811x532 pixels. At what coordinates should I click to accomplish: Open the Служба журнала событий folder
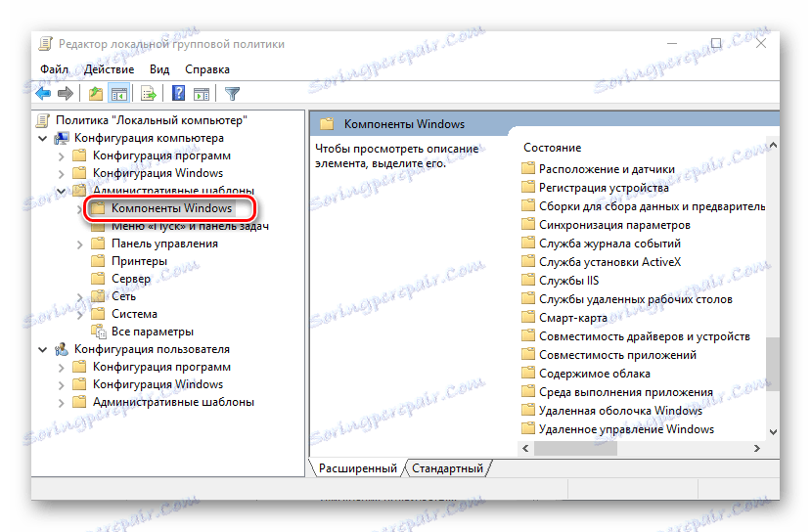[609, 244]
